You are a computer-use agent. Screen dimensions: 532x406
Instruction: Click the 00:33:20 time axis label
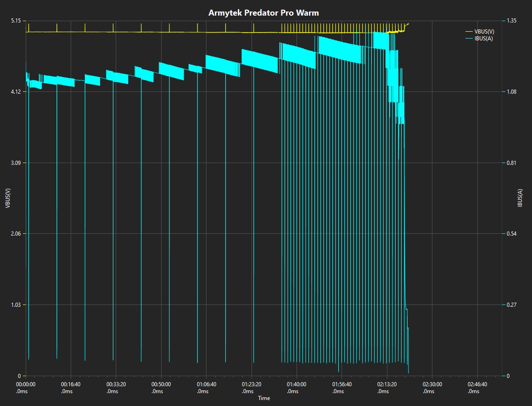tap(116, 388)
